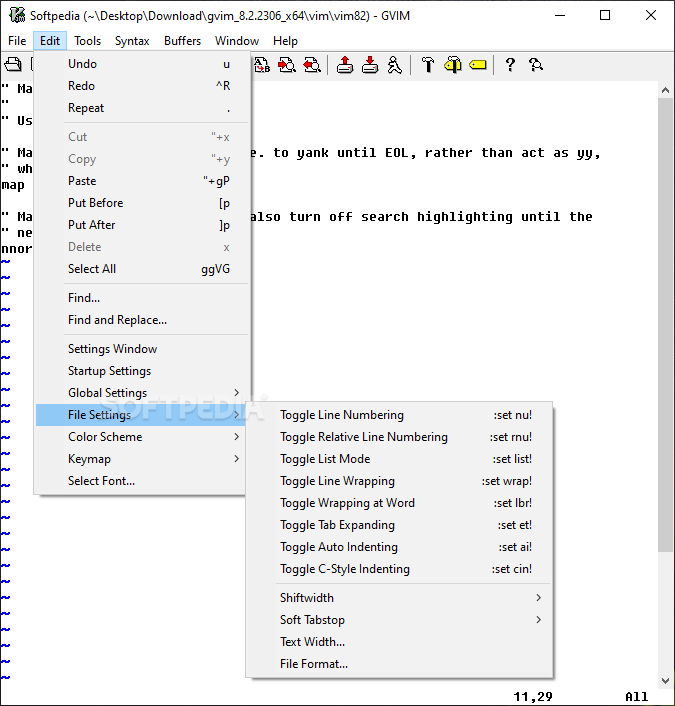Choose Repeat from the Edit menu
675x706 pixels.
141,108
